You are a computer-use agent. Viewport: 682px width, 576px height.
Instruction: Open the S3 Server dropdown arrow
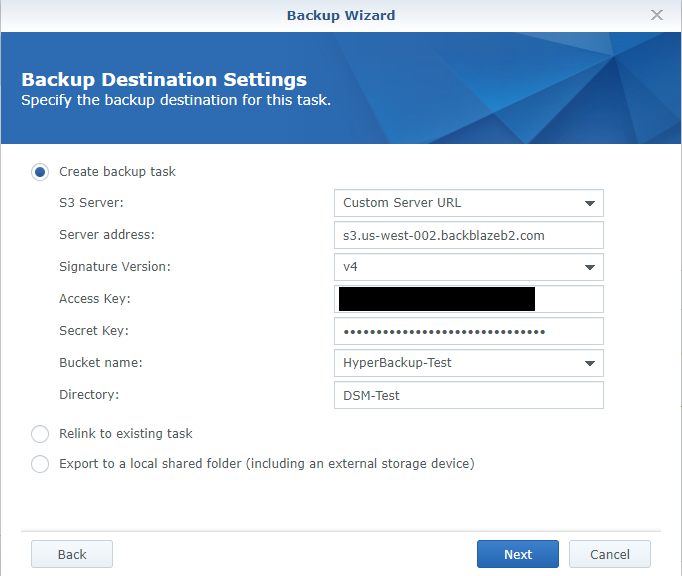click(590, 203)
